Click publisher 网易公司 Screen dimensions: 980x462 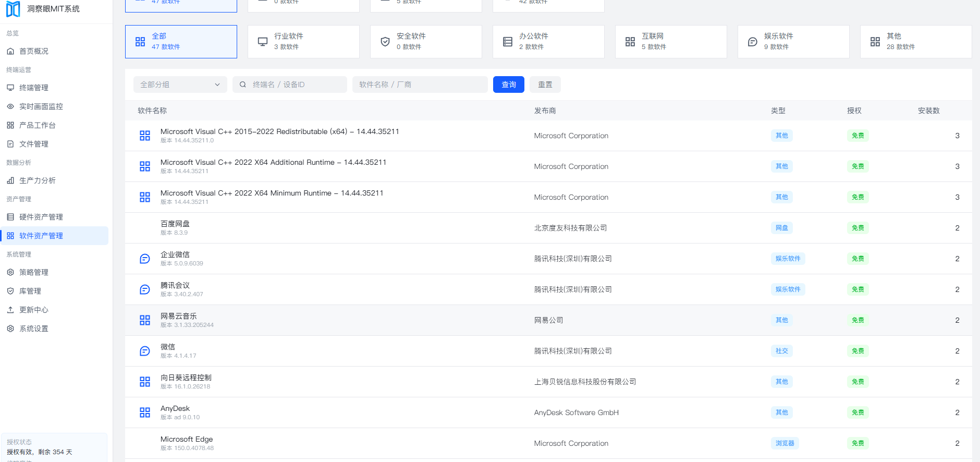point(549,320)
